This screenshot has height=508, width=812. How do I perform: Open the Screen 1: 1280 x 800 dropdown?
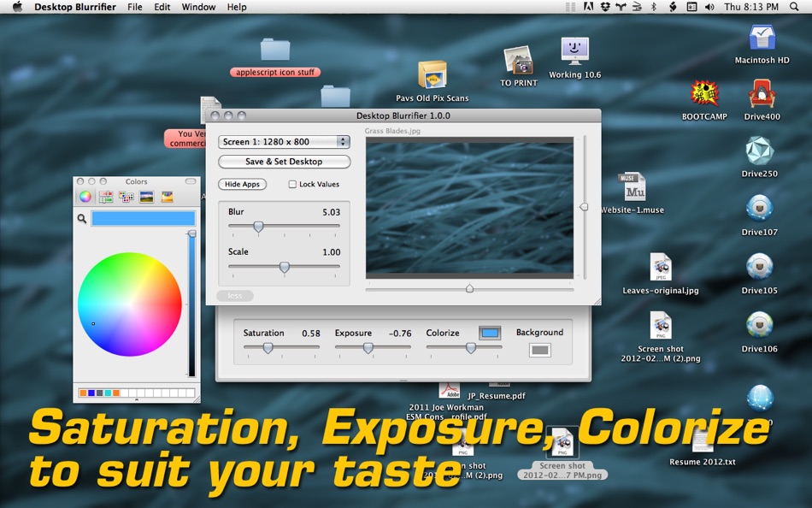click(284, 141)
